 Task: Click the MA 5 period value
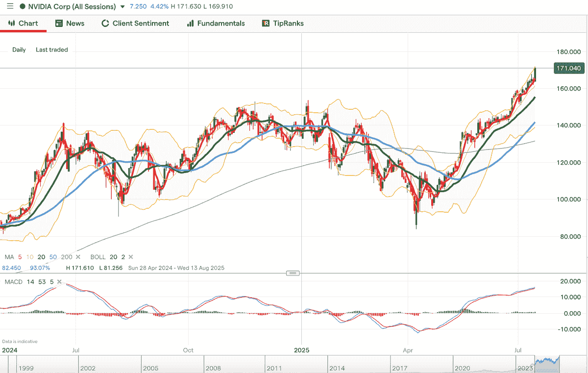pyautogui.click(x=19, y=257)
